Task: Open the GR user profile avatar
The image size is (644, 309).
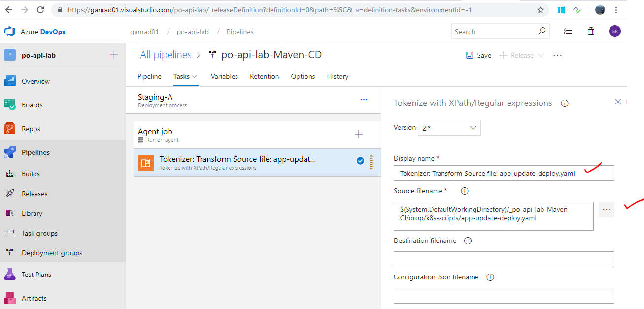Action: pyautogui.click(x=614, y=31)
